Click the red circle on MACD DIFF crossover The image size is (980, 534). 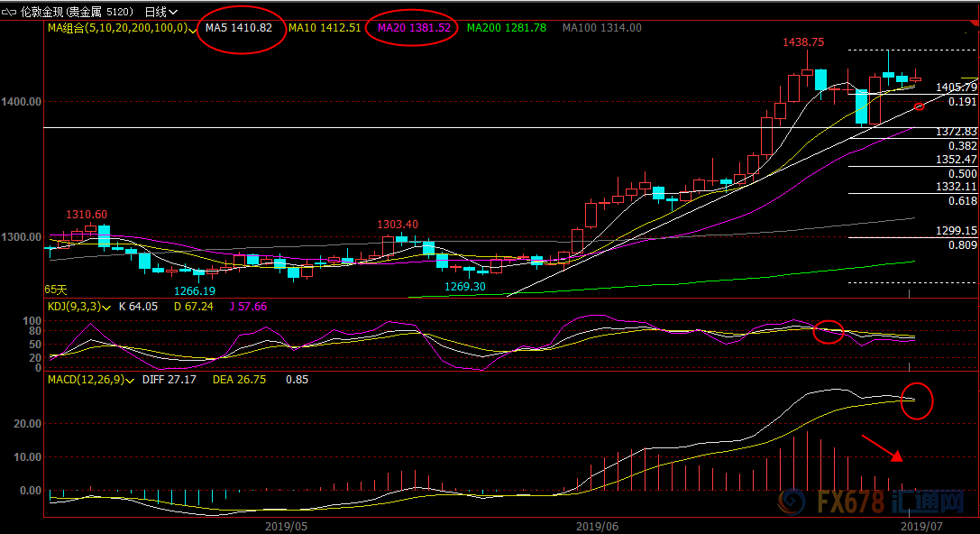tap(917, 400)
